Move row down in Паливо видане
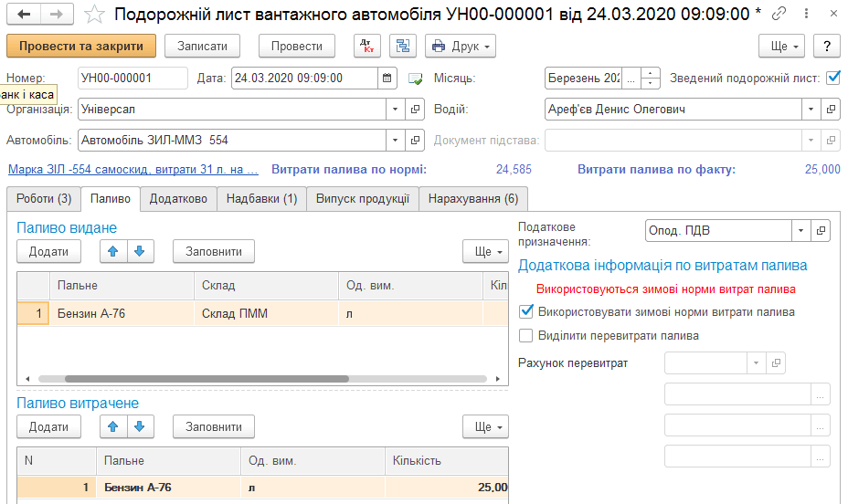This screenshot has height=504, width=848. pos(140,252)
